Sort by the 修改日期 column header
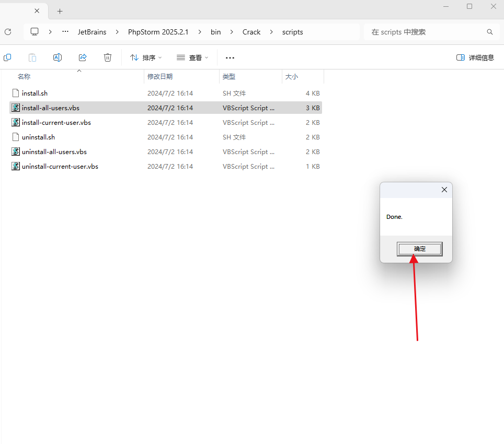 tap(160, 76)
